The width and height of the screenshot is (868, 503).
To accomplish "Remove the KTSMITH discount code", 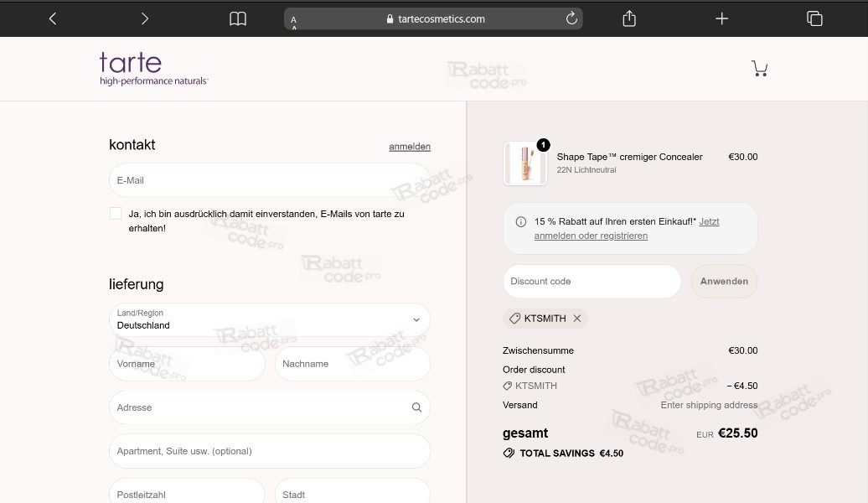I will (576, 319).
